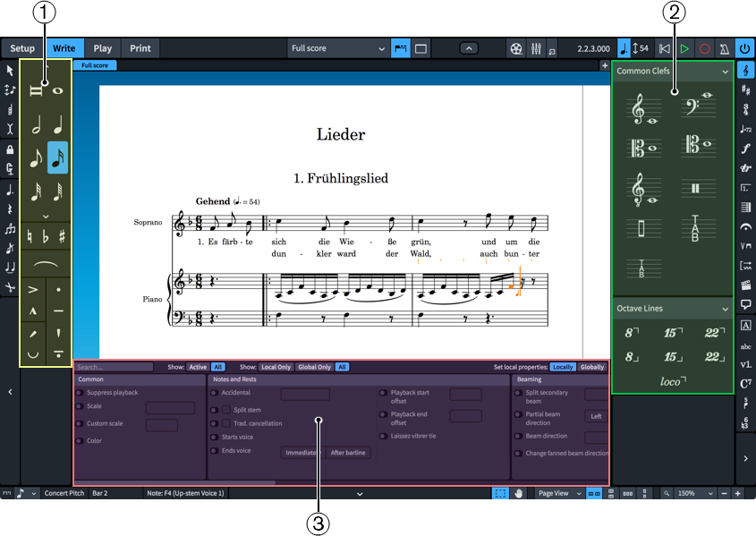Set local properties to Globally
The height and width of the screenshot is (536, 756).
pyautogui.click(x=592, y=367)
